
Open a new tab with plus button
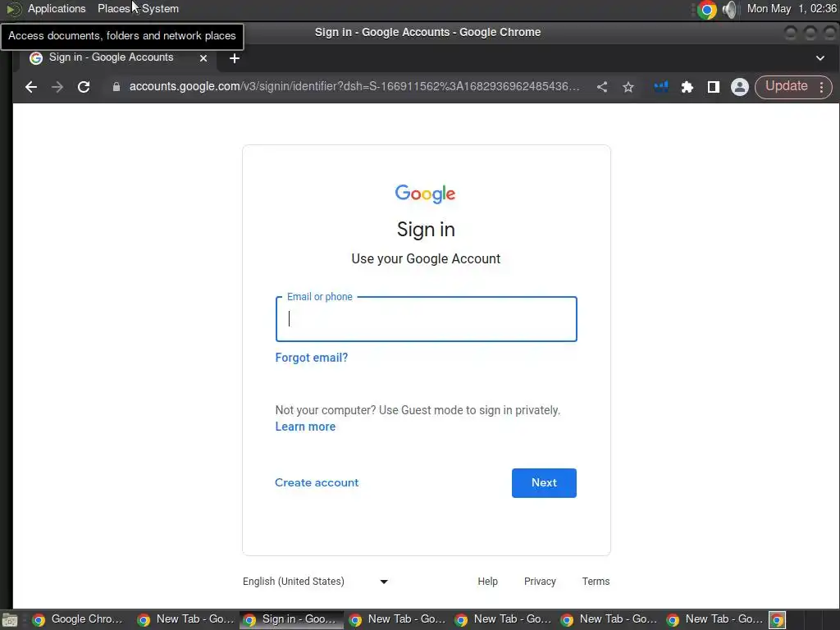click(x=234, y=58)
